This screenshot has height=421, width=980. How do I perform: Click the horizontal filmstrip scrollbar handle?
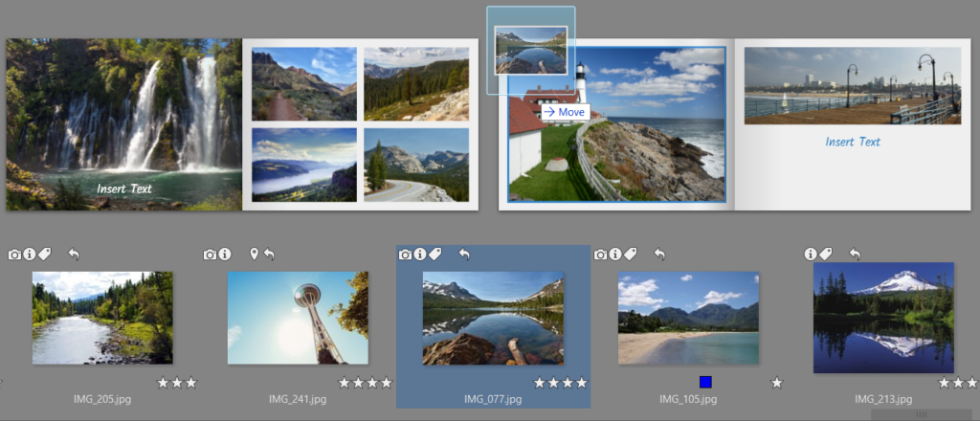922,414
